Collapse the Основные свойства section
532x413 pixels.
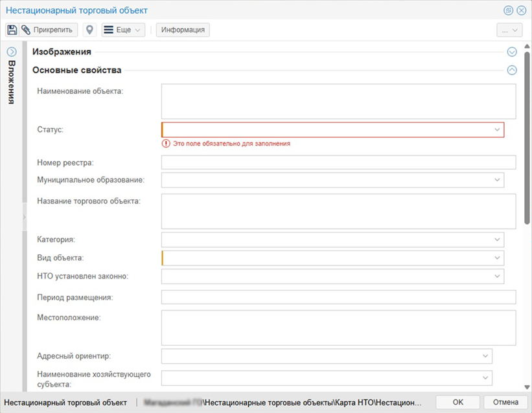click(x=512, y=70)
